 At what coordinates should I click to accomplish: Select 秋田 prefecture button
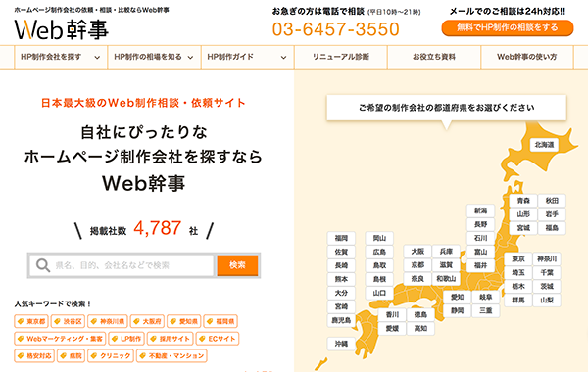tap(552, 201)
